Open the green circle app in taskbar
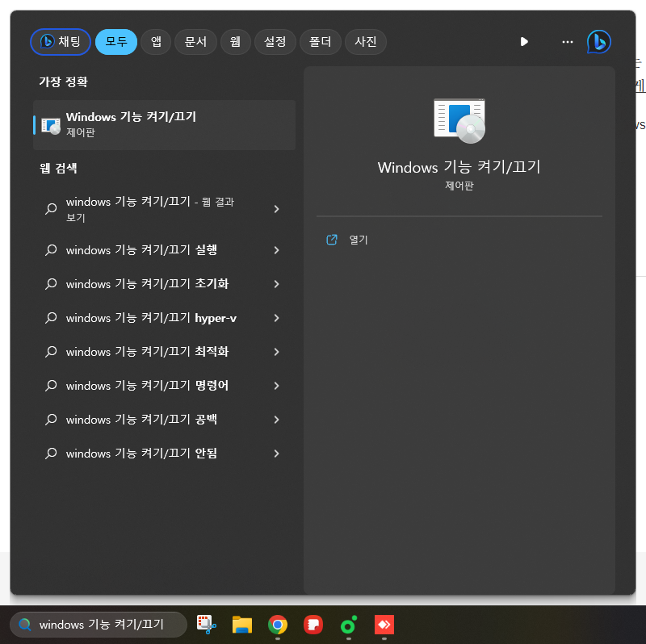The height and width of the screenshot is (644, 646). pyautogui.click(x=349, y=625)
